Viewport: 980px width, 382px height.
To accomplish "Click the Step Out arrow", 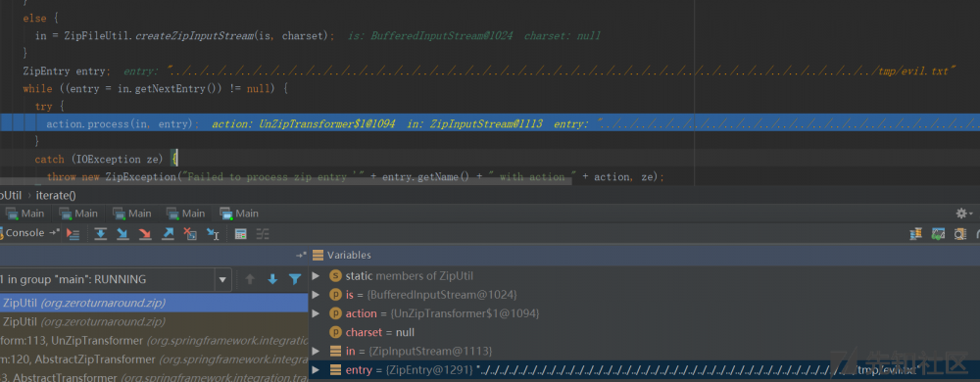I will pyautogui.click(x=168, y=233).
